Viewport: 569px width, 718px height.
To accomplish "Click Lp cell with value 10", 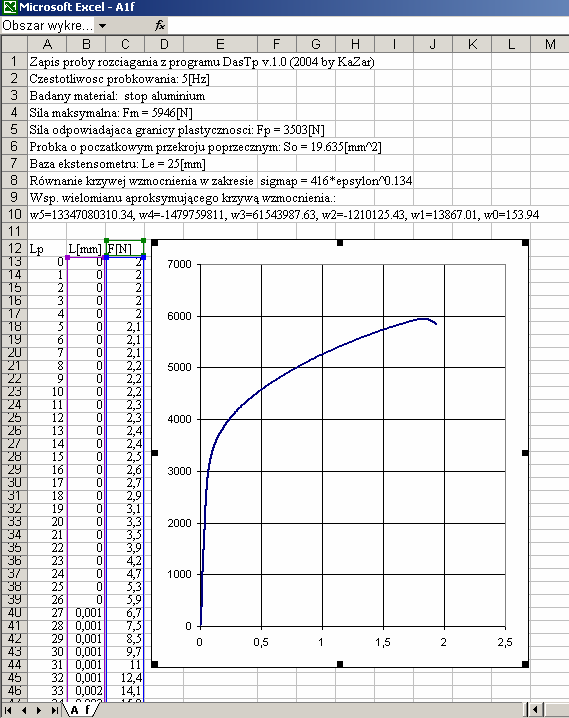I will tap(47, 392).
